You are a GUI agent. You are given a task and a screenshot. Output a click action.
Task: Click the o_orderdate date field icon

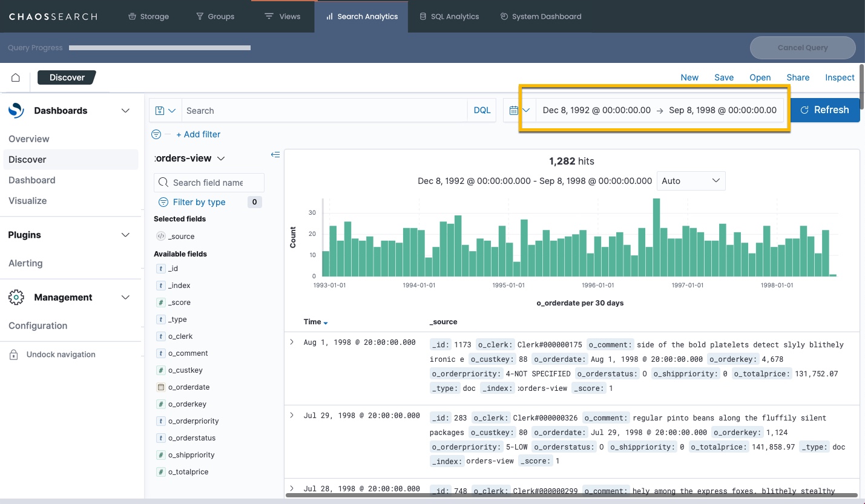160,387
